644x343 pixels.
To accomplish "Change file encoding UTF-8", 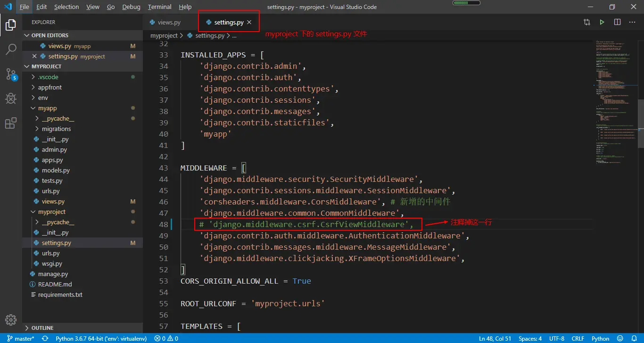I will pos(557,338).
